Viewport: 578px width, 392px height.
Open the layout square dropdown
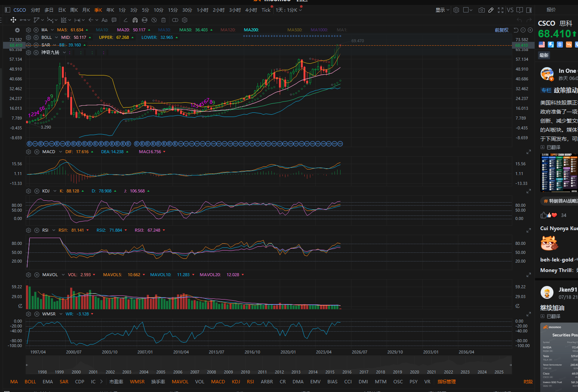[468, 10]
